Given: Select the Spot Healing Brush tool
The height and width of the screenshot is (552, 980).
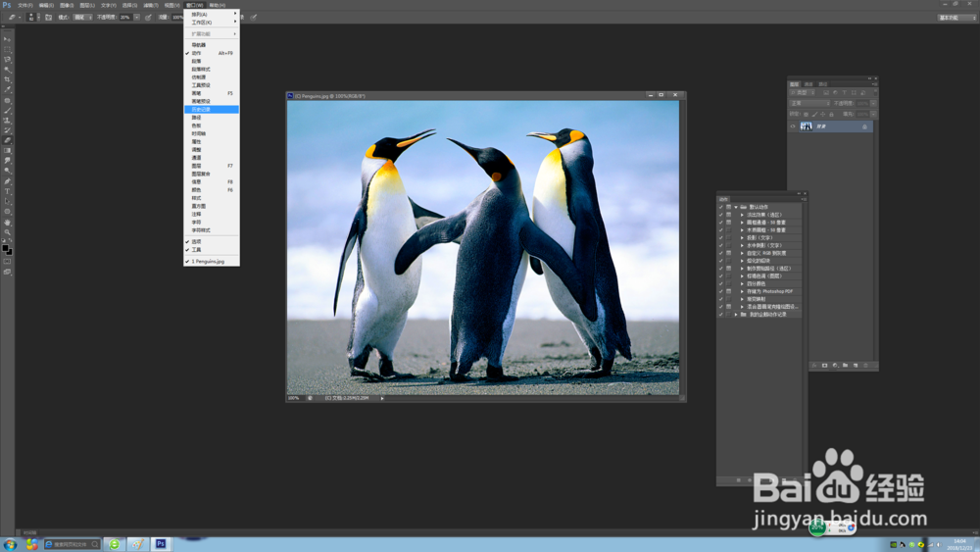Looking at the screenshot, I should click(x=8, y=101).
